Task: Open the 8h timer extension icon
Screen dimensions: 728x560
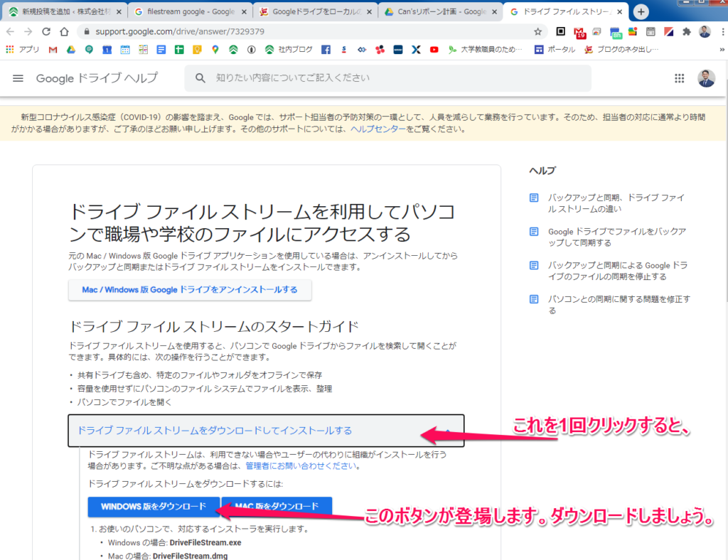Action: (615, 33)
